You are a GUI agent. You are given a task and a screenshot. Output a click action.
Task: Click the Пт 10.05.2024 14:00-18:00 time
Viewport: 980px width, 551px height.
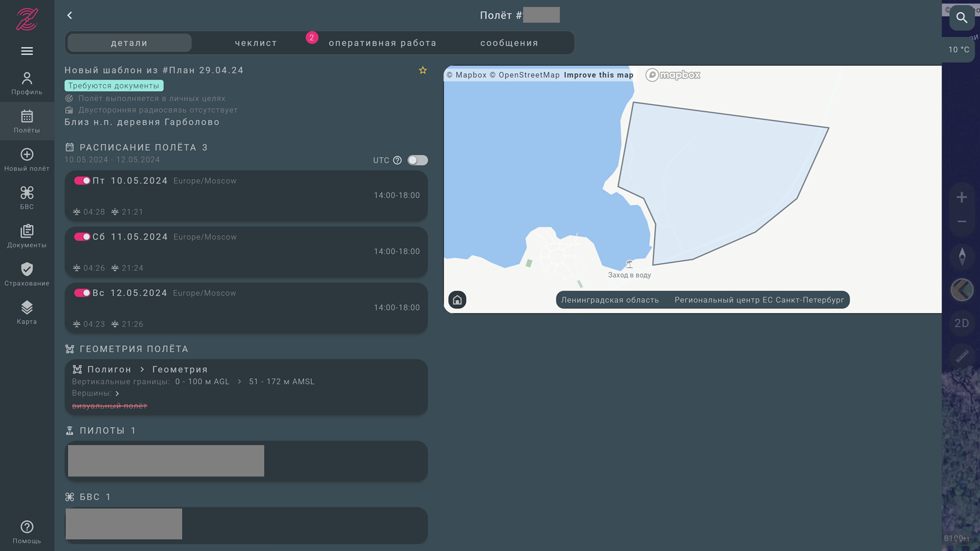click(x=397, y=195)
